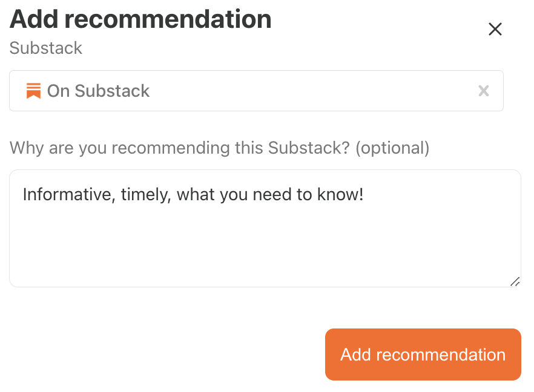Place cursor after the word know!
534x392 pixels.
tap(364, 195)
